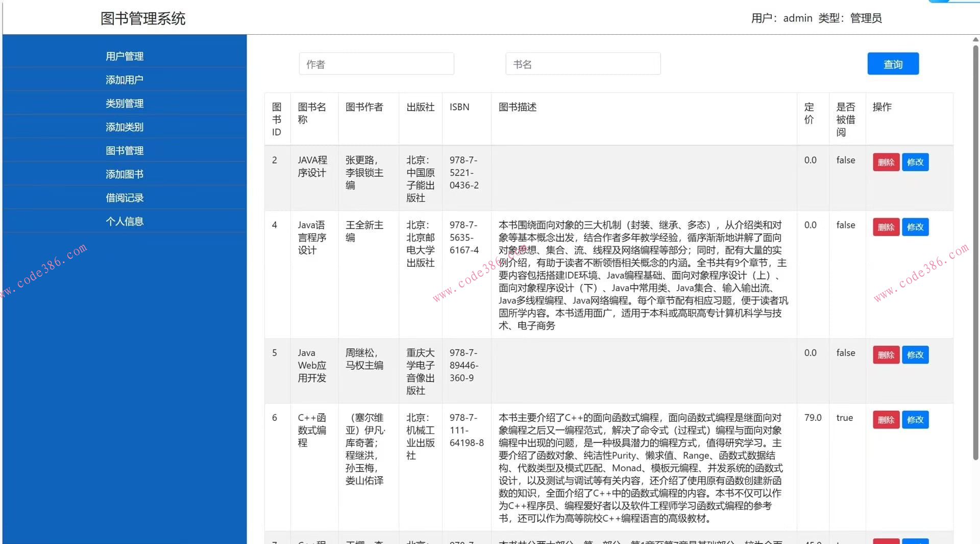Edit the JAVA程序设计 book entry
Image resolution: width=980 pixels, height=544 pixels.
915,162
